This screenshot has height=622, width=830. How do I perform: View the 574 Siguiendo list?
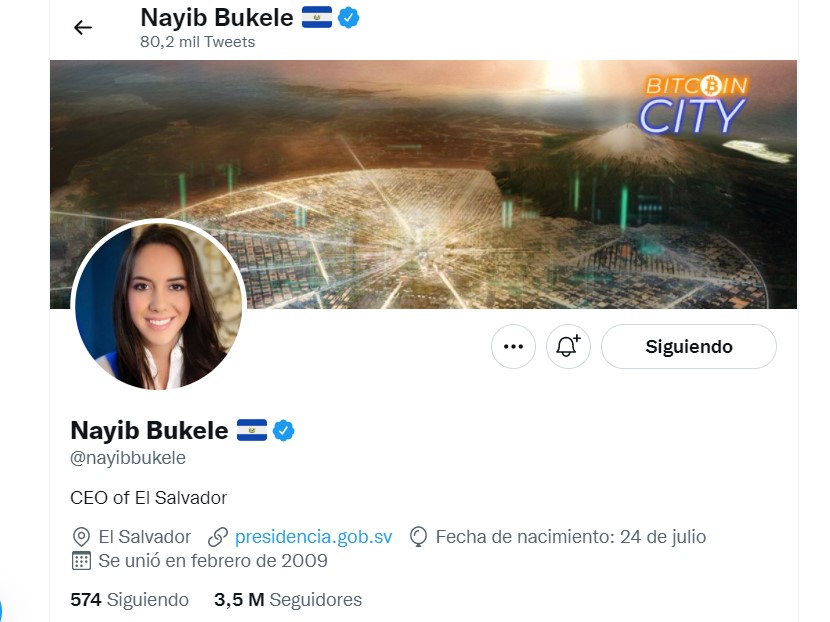[129, 600]
